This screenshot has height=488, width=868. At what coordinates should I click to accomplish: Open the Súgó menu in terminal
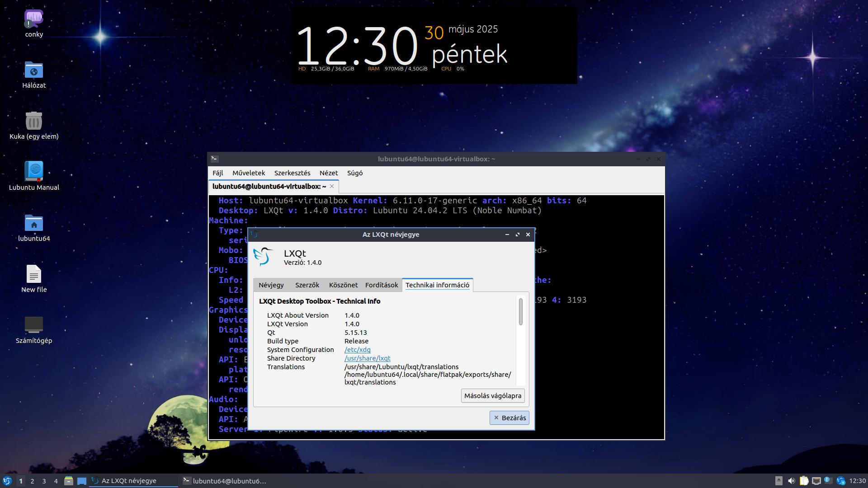pyautogui.click(x=355, y=173)
